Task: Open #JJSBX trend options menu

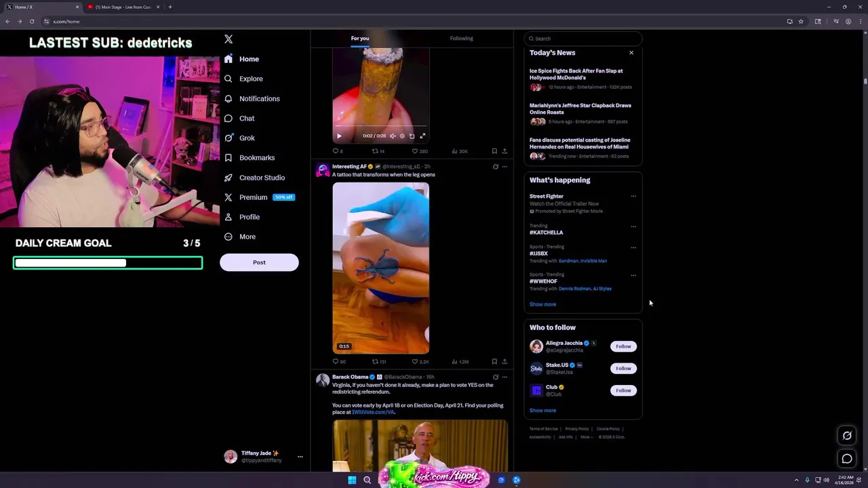Action: tap(633, 247)
